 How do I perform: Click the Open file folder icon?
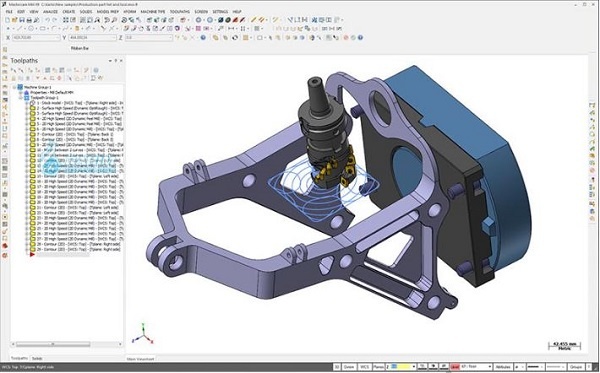(x=14, y=20)
